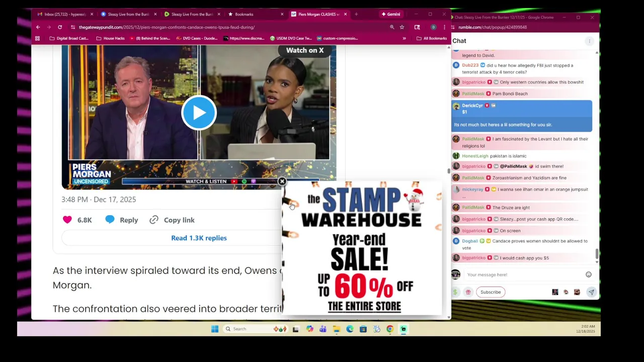Open All Bookmarks folder

[432, 38]
